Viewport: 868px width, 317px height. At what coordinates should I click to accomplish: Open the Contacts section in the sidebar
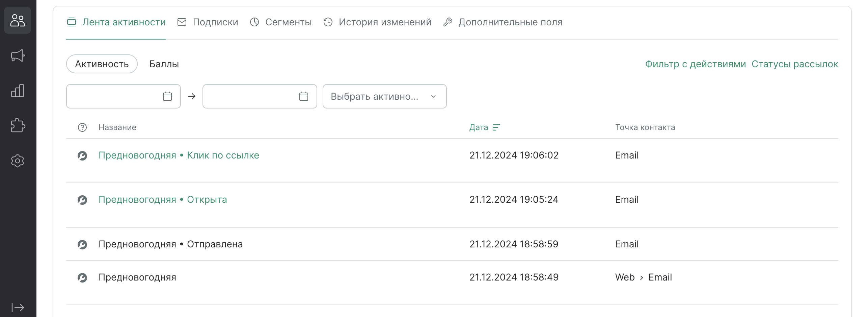click(x=18, y=20)
